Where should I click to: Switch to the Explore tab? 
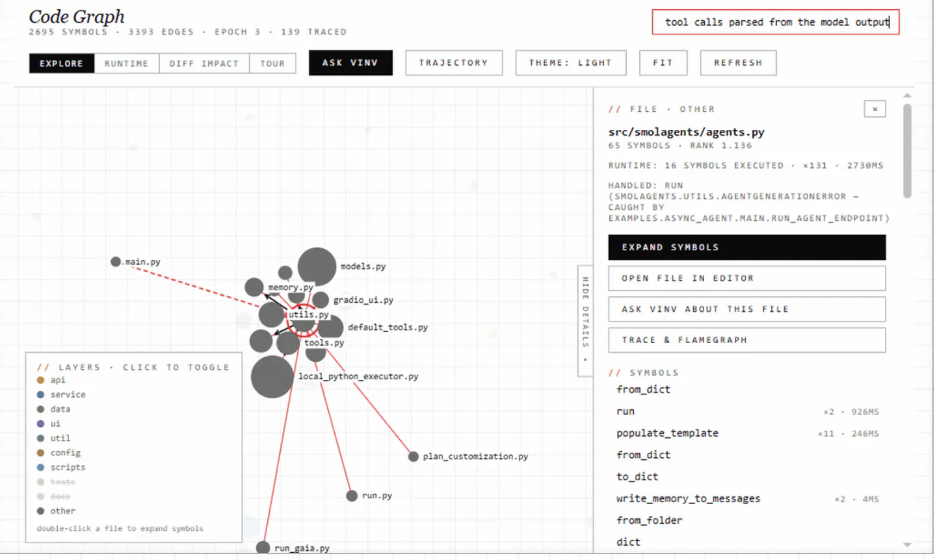(x=62, y=63)
